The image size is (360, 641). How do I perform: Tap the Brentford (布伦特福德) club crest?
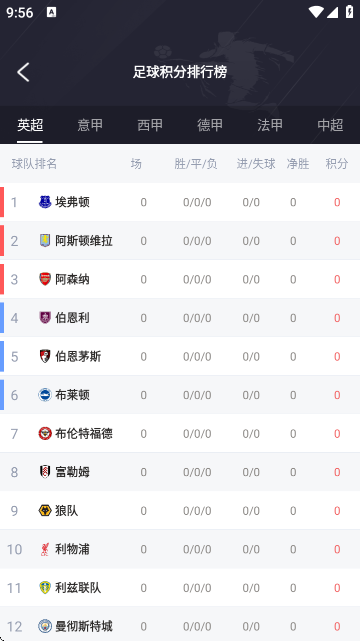45,433
